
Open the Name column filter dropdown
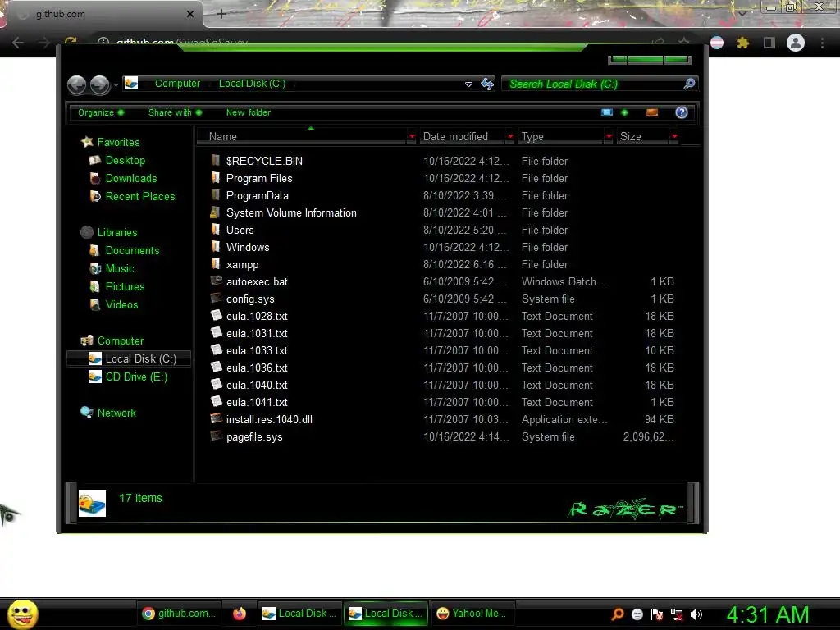click(x=412, y=137)
